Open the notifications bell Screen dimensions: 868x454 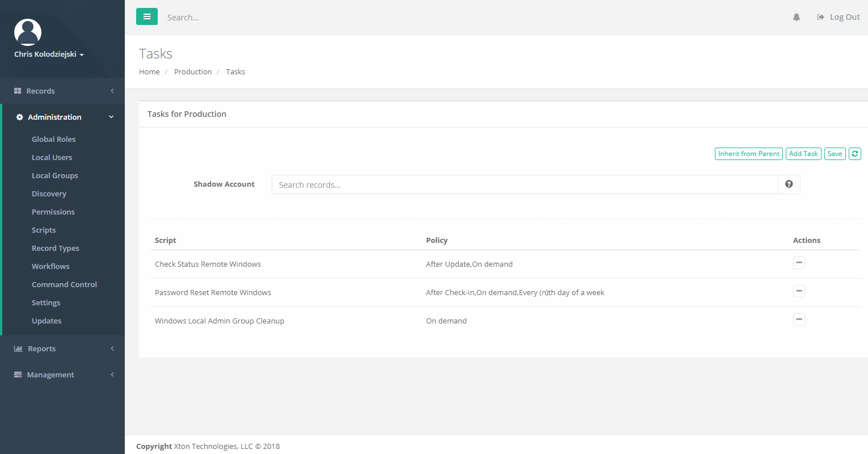click(797, 17)
